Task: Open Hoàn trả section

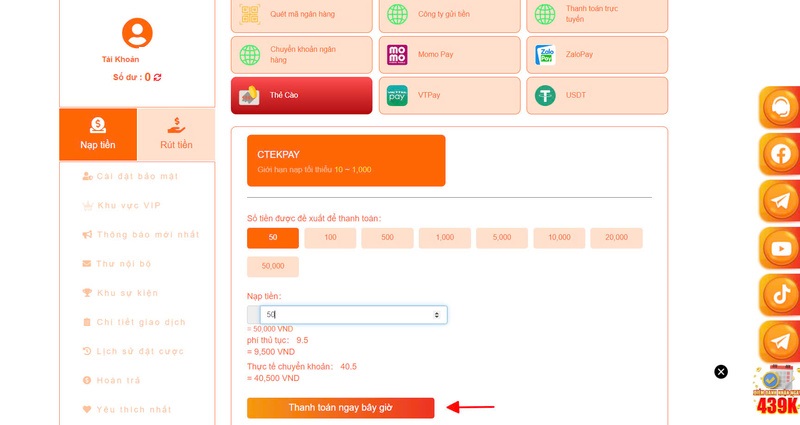Action: 111,380
